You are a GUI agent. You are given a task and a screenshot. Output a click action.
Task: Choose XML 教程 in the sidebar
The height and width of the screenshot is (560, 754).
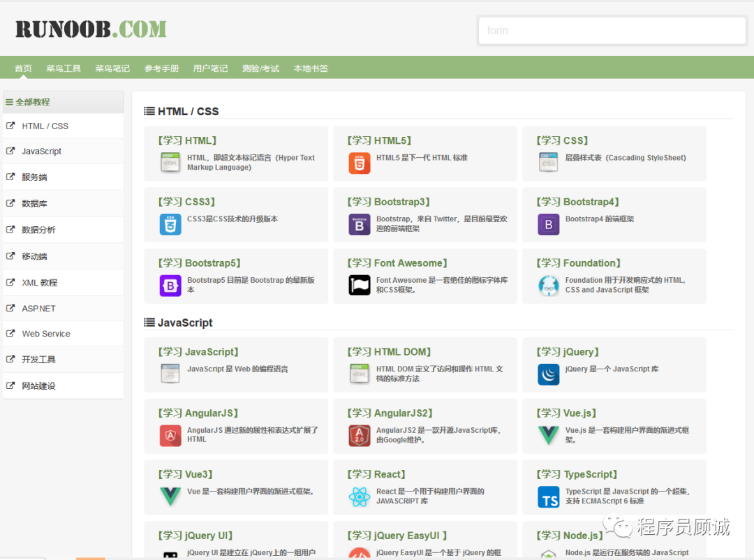click(63, 283)
